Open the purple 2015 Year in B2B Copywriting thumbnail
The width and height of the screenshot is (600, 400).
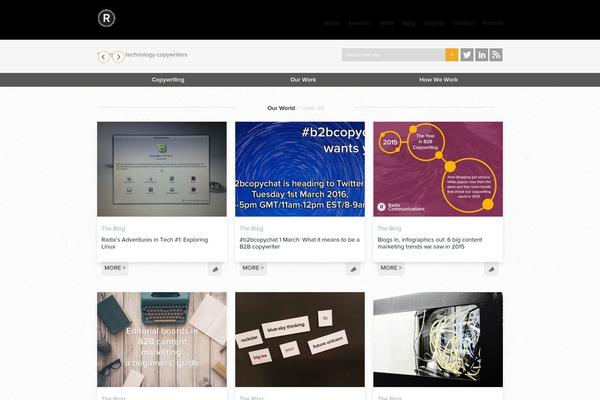coord(438,169)
